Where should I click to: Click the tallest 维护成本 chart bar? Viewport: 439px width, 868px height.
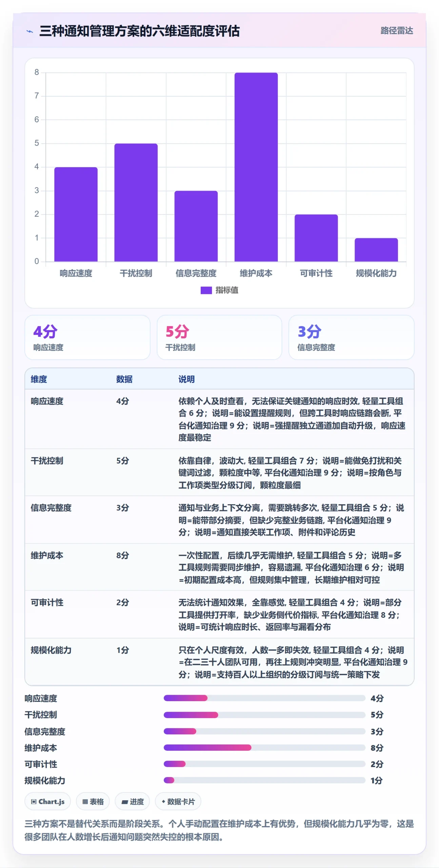tap(256, 167)
